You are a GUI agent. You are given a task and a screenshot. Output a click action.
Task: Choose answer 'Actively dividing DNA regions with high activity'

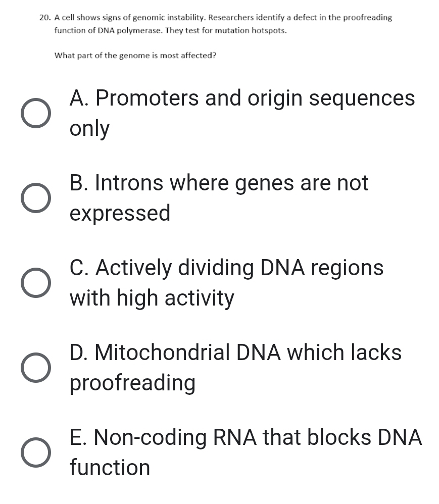coord(227,283)
